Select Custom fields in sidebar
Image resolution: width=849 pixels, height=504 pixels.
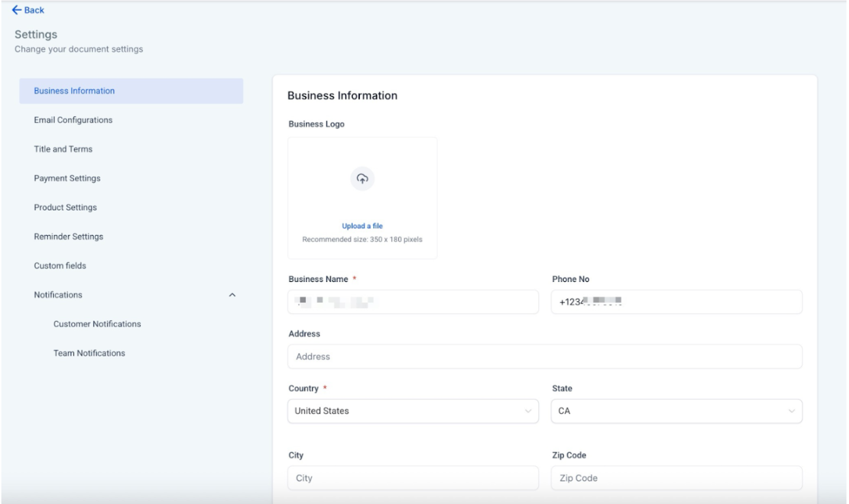click(61, 266)
